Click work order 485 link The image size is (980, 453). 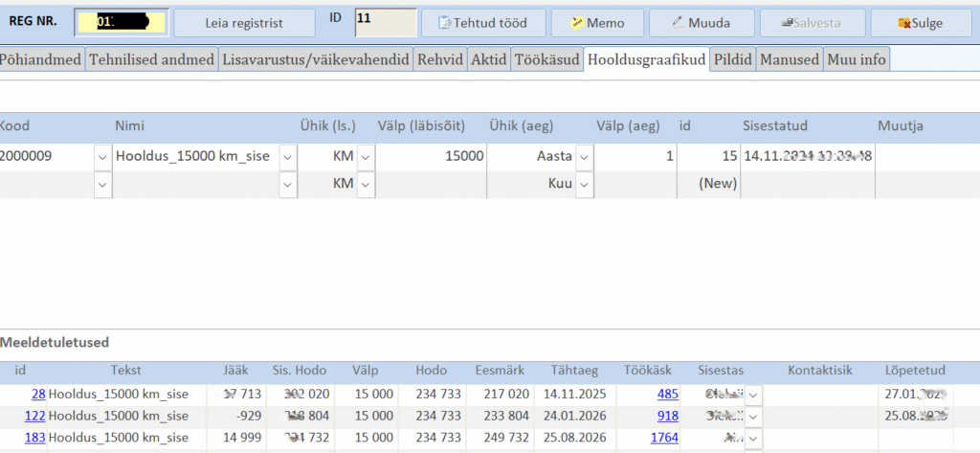coord(666,394)
